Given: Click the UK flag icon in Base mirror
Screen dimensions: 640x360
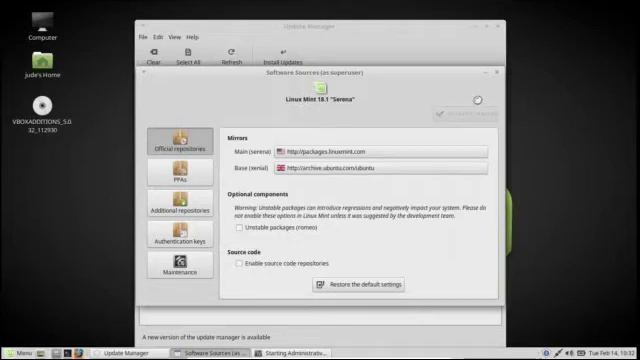Looking at the screenshot, I should 281,168.
